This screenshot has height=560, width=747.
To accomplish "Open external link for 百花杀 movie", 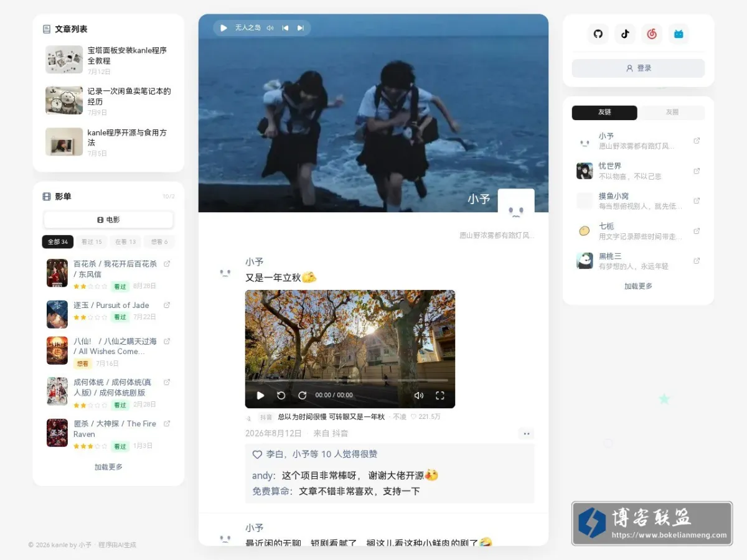I will click(167, 264).
